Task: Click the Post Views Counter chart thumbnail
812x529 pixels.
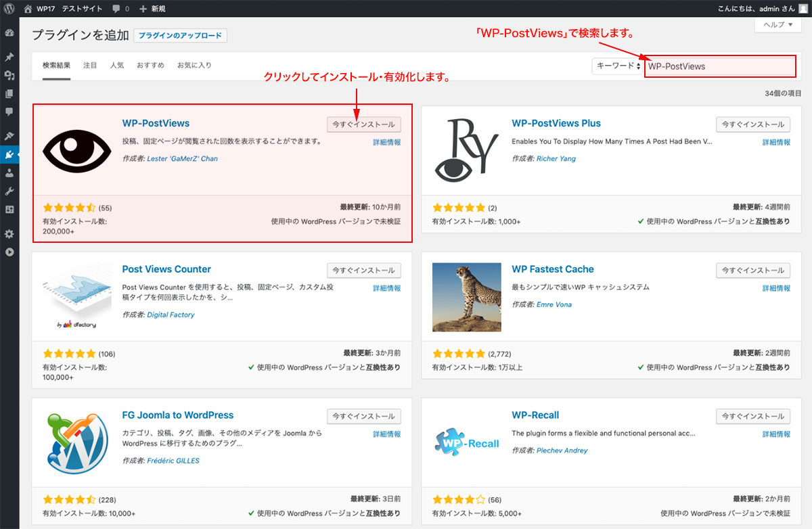Action: 76,297
